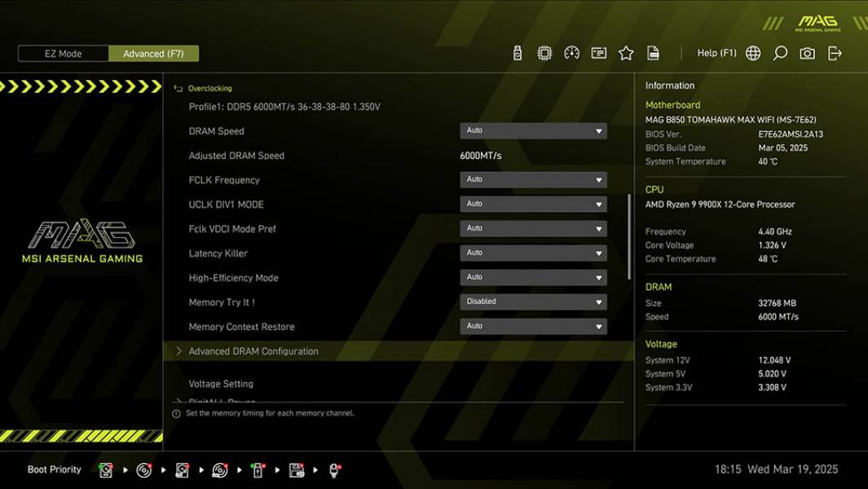
Task: Click the CPU chip icon in top toolbar
Action: coord(544,53)
